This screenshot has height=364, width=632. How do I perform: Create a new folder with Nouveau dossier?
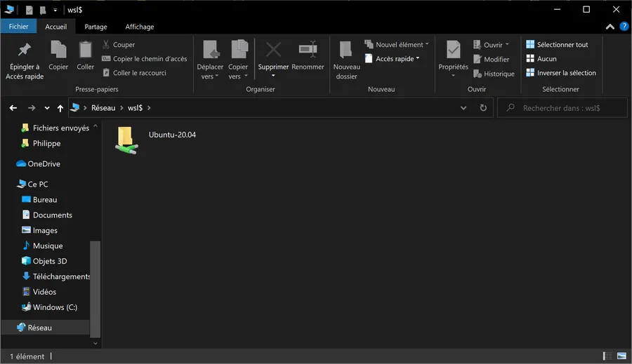pyautogui.click(x=347, y=60)
